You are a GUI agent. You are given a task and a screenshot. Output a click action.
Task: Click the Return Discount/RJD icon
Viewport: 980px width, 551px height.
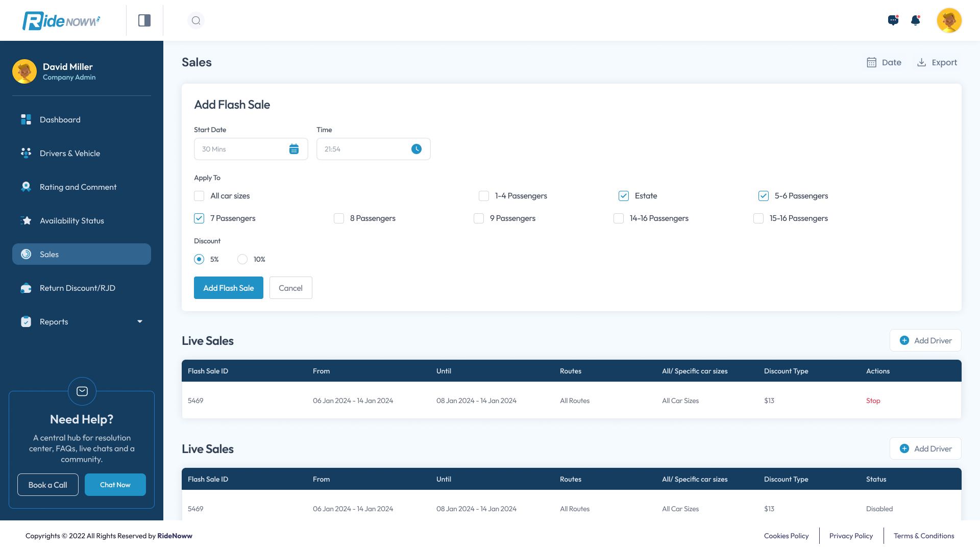point(26,288)
